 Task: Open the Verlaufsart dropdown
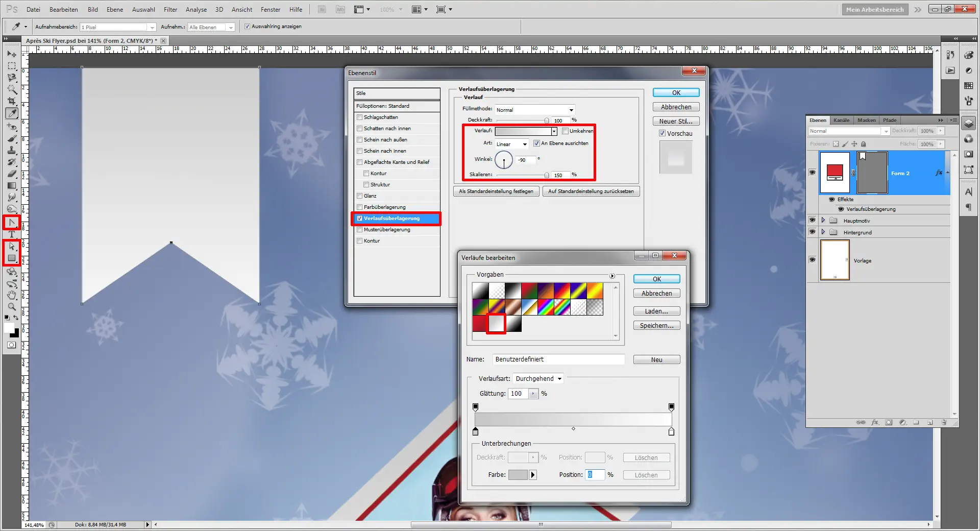point(538,379)
